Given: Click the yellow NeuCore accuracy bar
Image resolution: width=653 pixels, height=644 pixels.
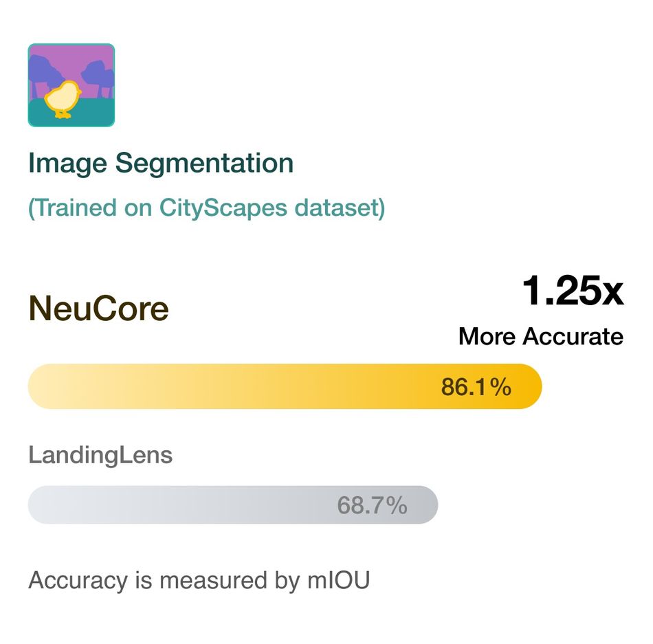Looking at the screenshot, I should 285,386.
